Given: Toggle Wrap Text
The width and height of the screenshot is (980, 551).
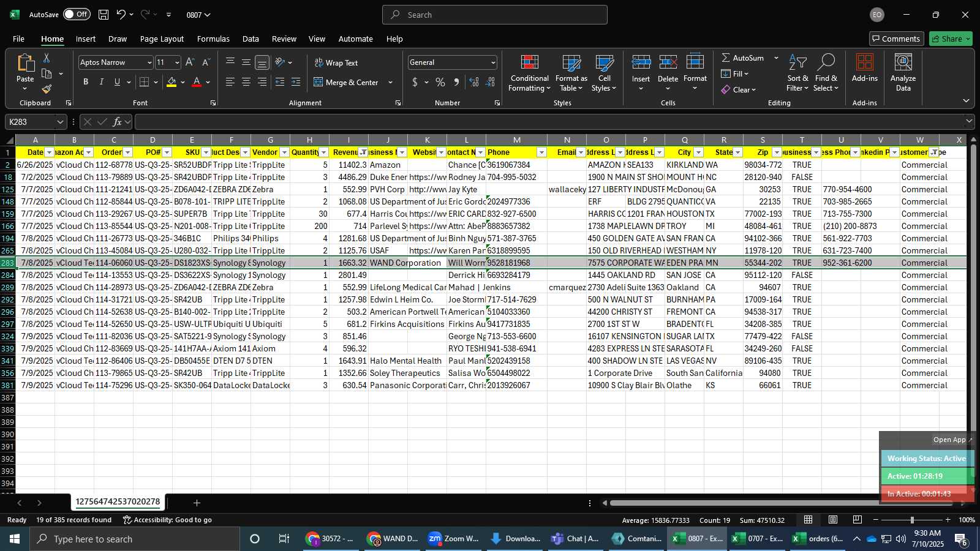Looking at the screenshot, I should [x=336, y=63].
